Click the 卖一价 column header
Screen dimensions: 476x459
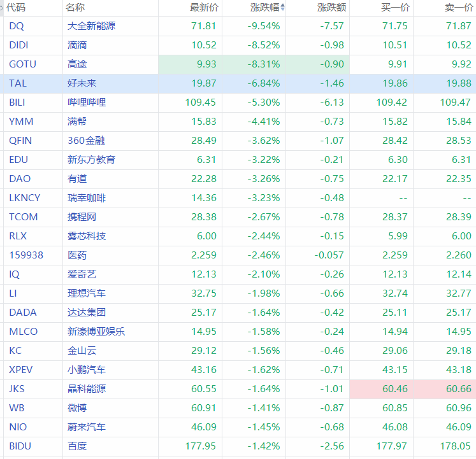tap(458, 8)
